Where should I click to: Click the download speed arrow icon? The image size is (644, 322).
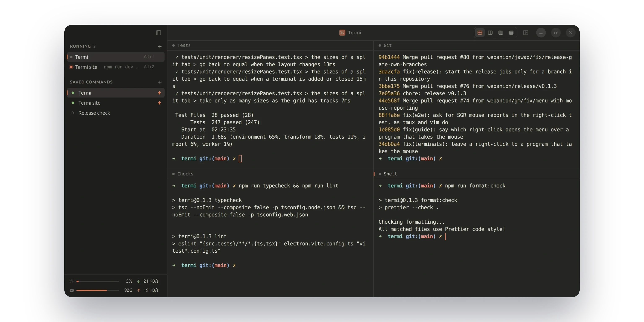139,281
